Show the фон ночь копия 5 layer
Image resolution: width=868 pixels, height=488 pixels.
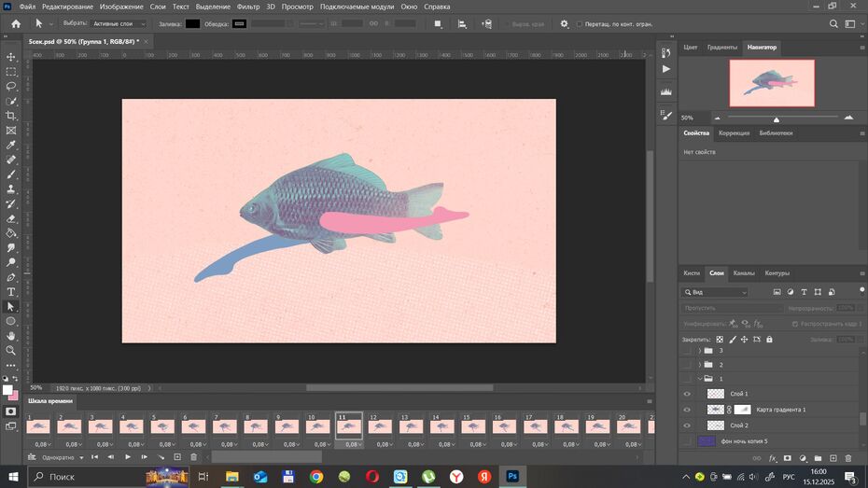point(688,440)
